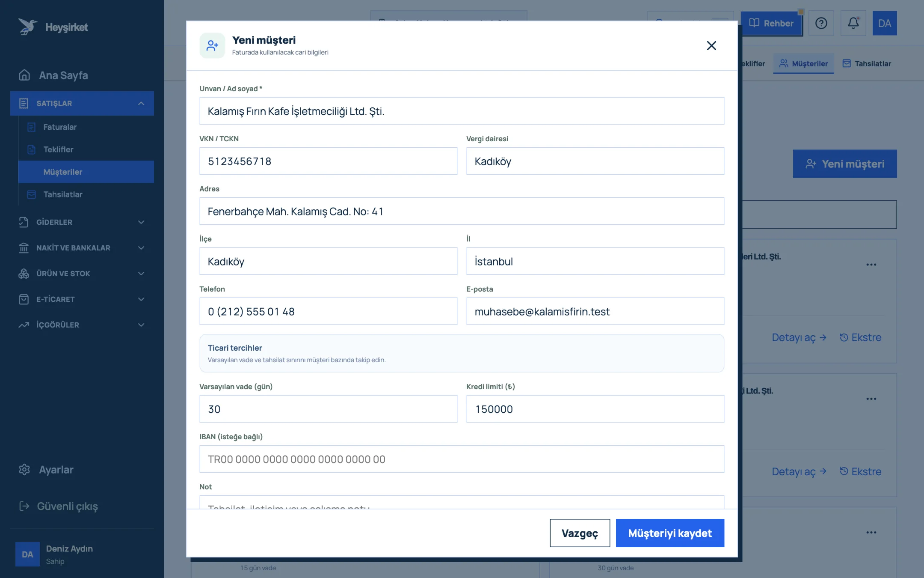Click the Telefon input field
The height and width of the screenshot is (578, 924).
328,311
